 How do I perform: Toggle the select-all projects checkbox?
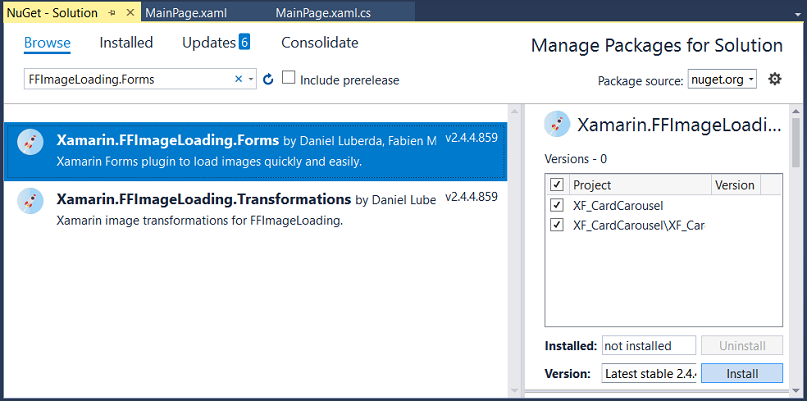point(557,185)
